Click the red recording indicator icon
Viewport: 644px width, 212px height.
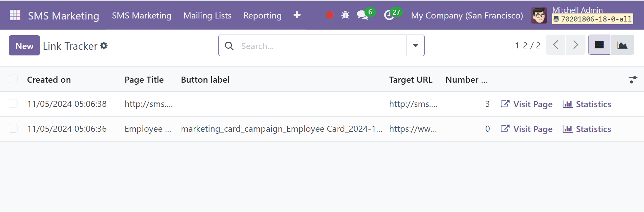click(330, 15)
